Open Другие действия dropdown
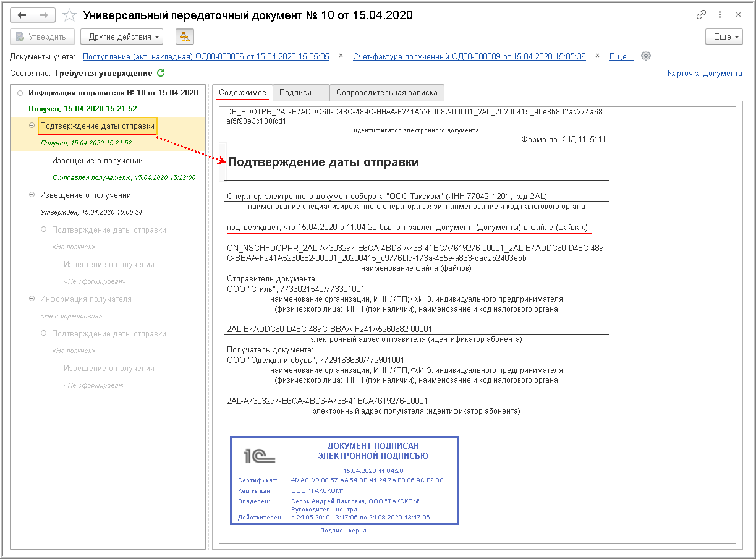This screenshot has height=559, width=756. pyautogui.click(x=122, y=36)
